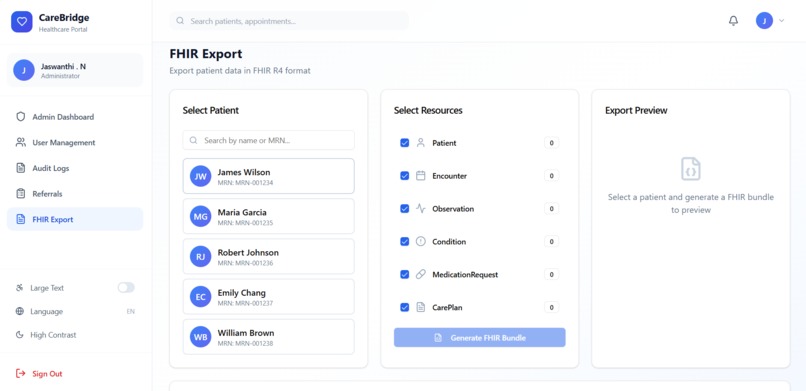806x391 pixels.
Task: Click the MedicationRequest pill icon
Action: (x=420, y=274)
